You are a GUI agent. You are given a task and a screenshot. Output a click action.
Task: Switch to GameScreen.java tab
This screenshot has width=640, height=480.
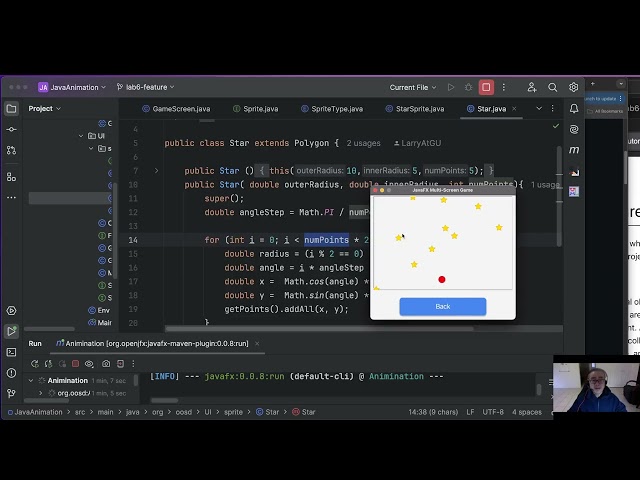pyautogui.click(x=176, y=109)
